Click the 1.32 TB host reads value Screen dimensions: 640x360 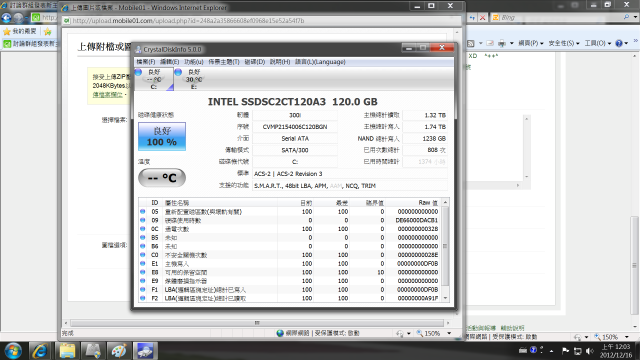425,115
